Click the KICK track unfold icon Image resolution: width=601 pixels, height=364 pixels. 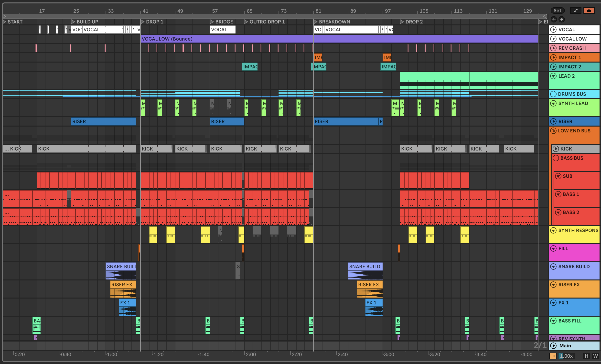556,149
